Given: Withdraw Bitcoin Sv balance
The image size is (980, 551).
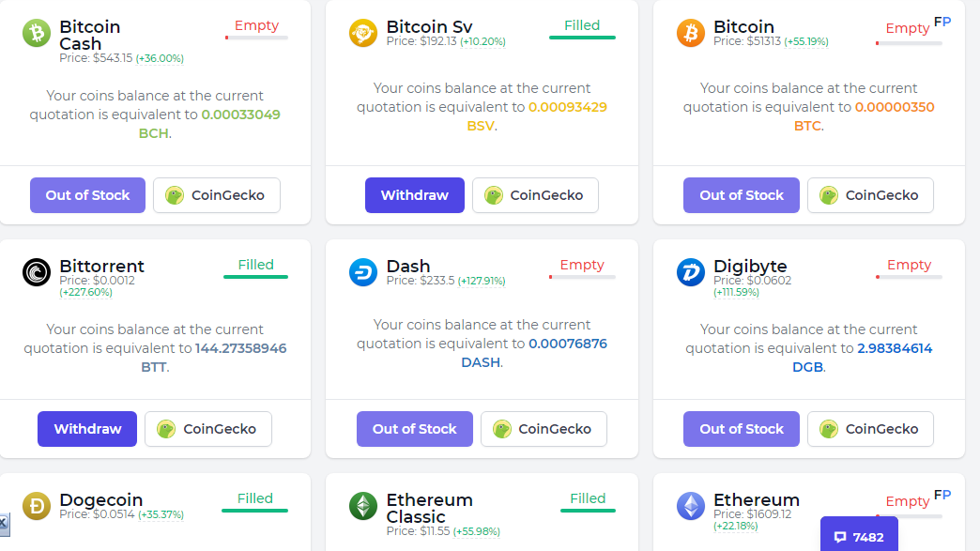Looking at the screenshot, I should pyautogui.click(x=414, y=195).
